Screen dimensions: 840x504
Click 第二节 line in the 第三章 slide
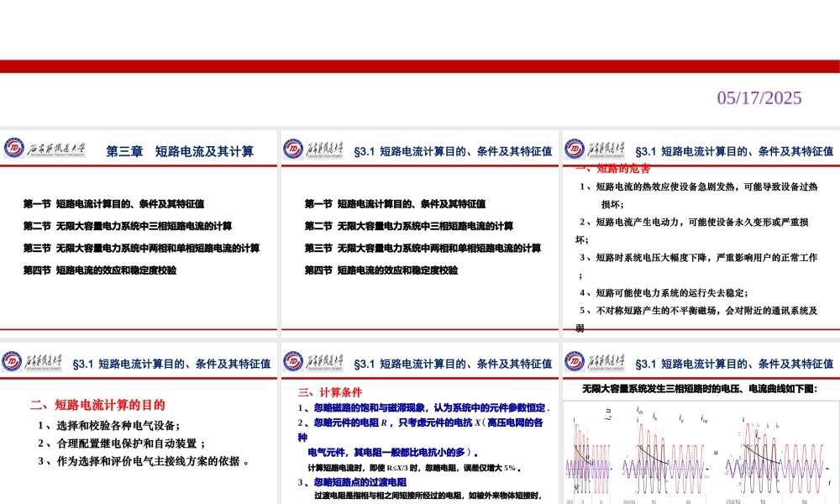coord(128,226)
